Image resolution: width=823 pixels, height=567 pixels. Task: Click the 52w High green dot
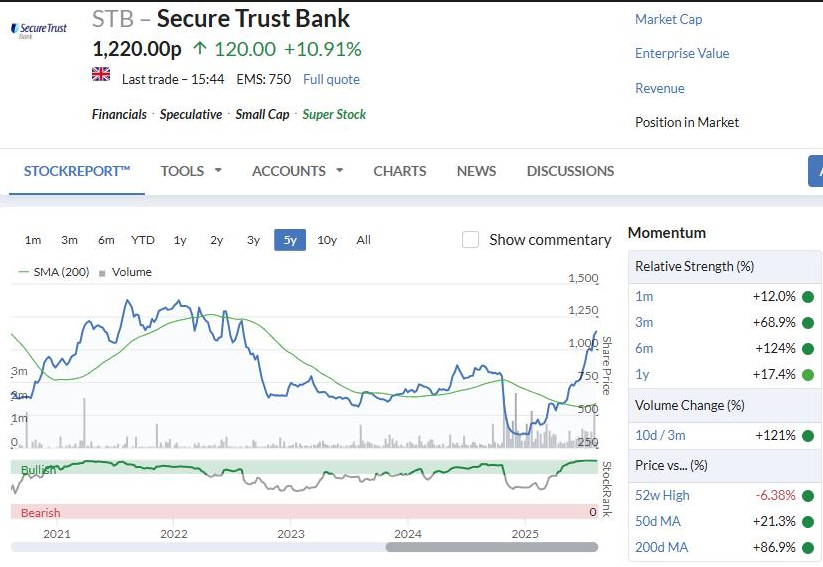[x=808, y=496]
